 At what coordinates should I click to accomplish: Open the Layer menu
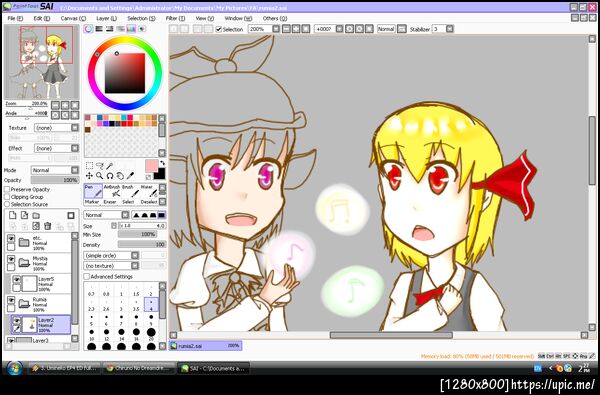point(106,18)
